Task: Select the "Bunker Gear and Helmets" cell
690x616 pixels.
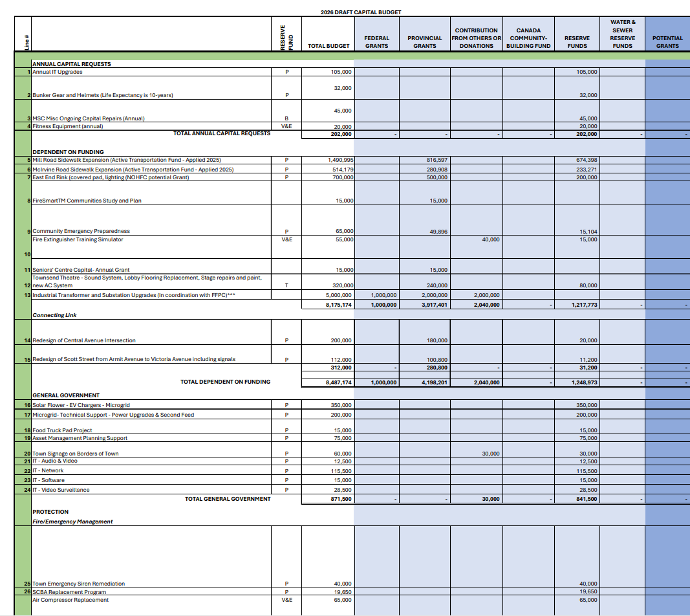Action: [x=103, y=95]
